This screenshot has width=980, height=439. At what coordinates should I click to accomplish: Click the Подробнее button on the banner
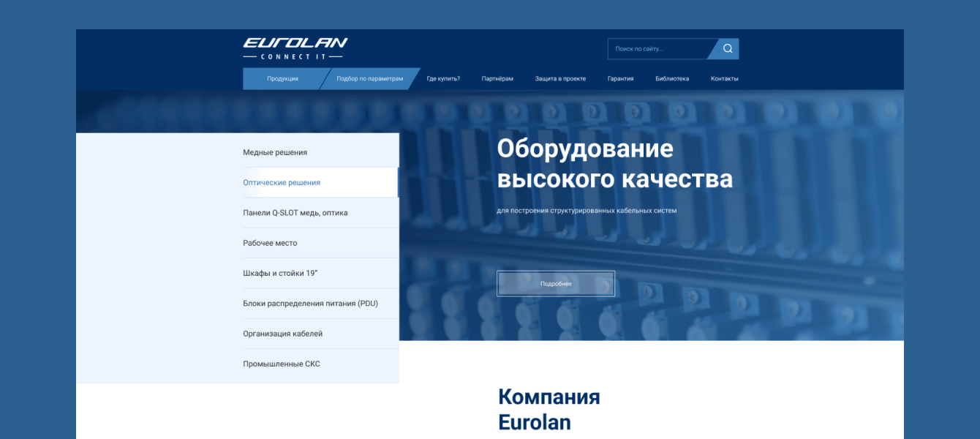(x=555, y=283)
